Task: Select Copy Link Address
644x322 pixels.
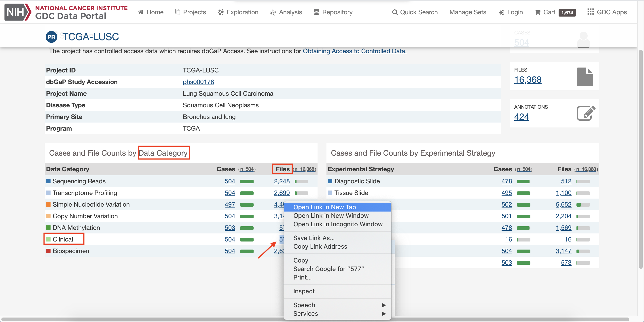Action: pyautogui.click(x=337, y=246)
